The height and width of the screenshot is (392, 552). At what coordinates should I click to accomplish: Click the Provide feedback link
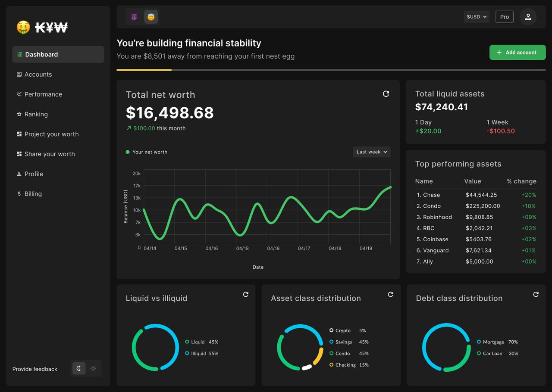pos(35,369)
